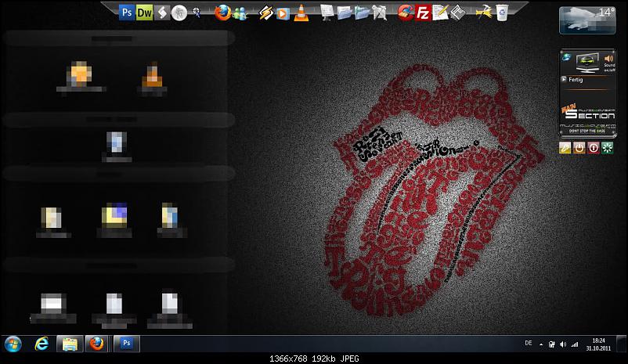Click the green restart button below the gadget
This screenshot has width=628, height=364.
point(607,148)
